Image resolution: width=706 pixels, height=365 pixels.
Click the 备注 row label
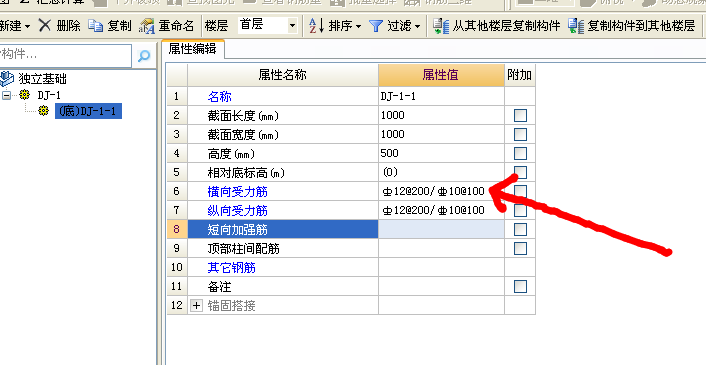point(220,286)
